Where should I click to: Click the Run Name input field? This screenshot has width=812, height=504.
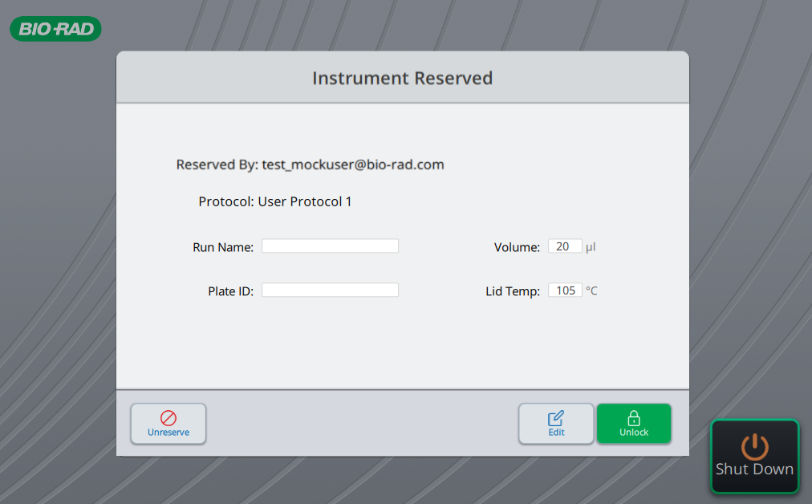coord(329,246)
